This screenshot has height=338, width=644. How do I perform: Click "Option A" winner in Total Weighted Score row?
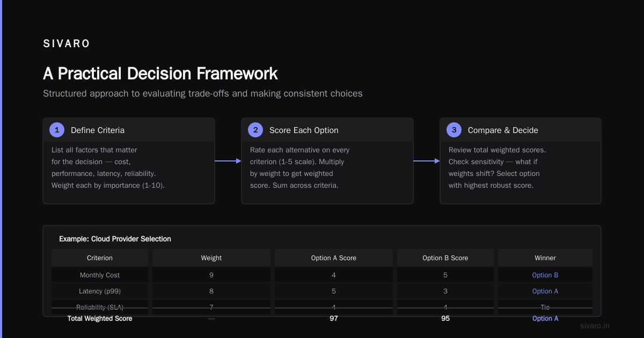[545, 318]
